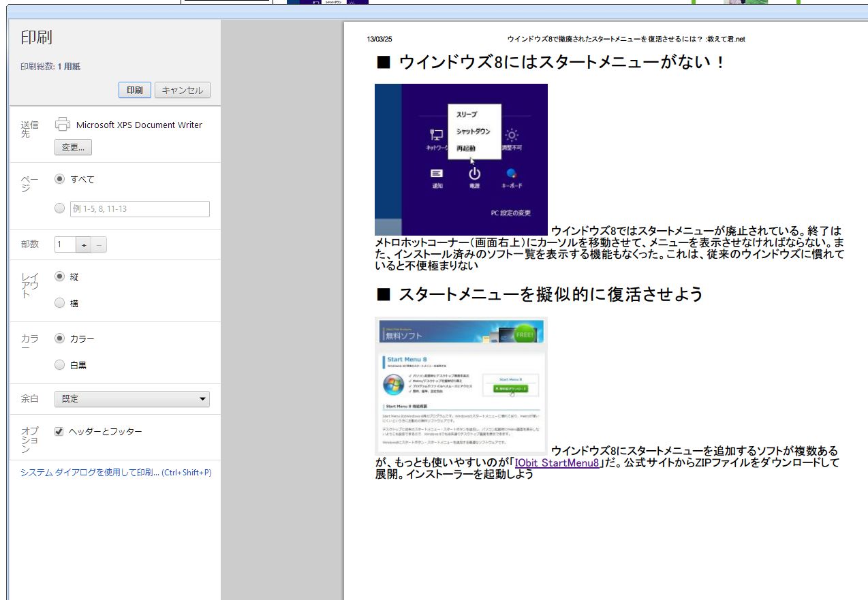Click the Start Menu 8 website screenshot
868x600 pixels.
pyautogui.click(x=461, y=385)
